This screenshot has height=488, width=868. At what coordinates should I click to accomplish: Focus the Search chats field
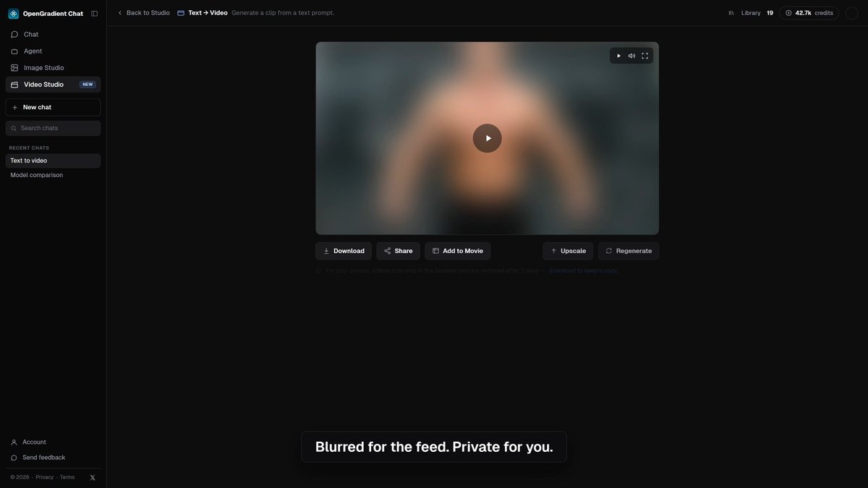pyautogui.click(x=53, y=128)
